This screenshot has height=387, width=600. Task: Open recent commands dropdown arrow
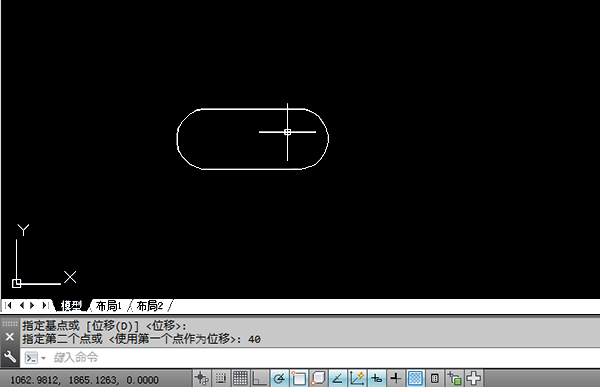(43, 358)
